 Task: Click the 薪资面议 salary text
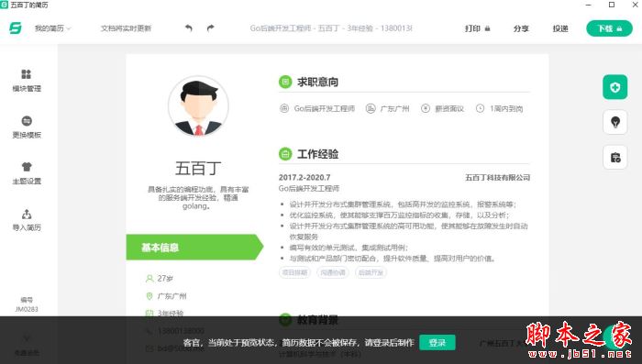coord(449,108)
